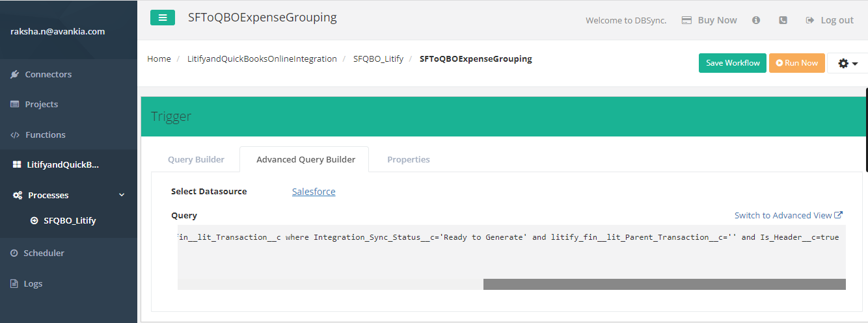Click the Save Workflow button
This screenshot has width=868, height=323.
pyautogui.click(x=732, y=63)
